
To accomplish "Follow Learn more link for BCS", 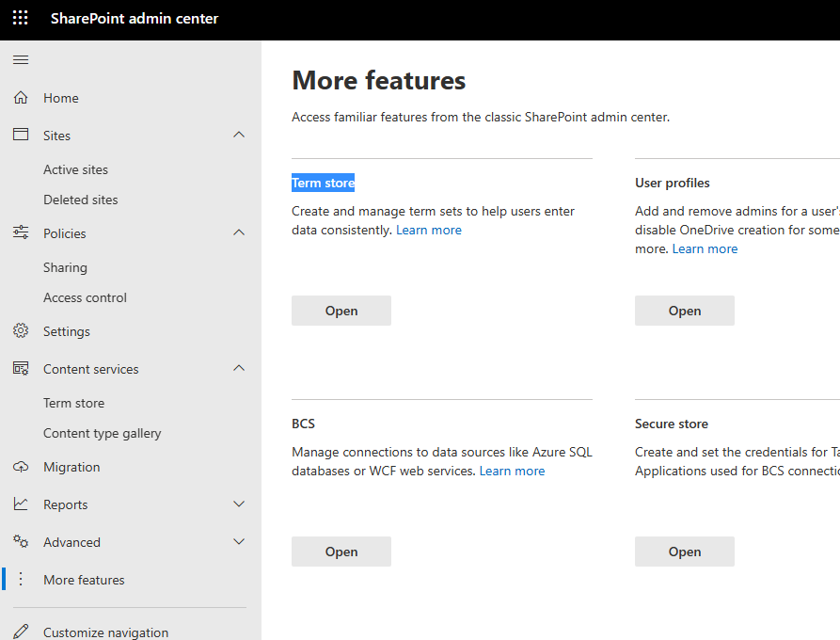I will 512,471.
